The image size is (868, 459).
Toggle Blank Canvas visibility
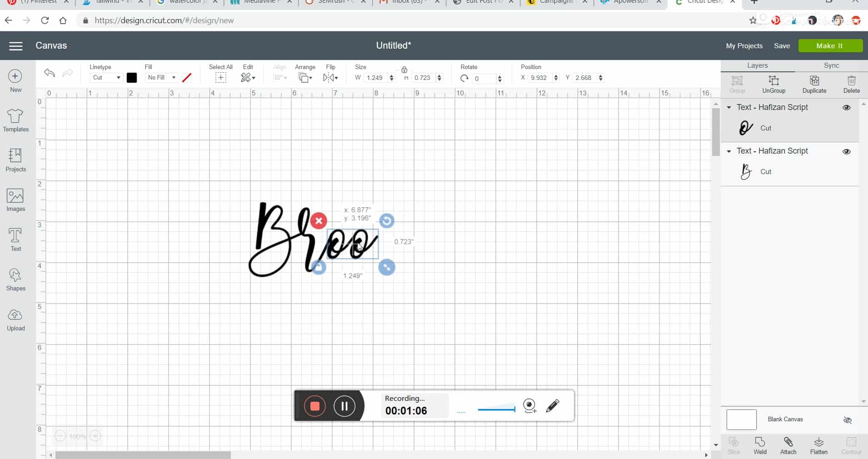pyautogui.click(x=847, y=420)
